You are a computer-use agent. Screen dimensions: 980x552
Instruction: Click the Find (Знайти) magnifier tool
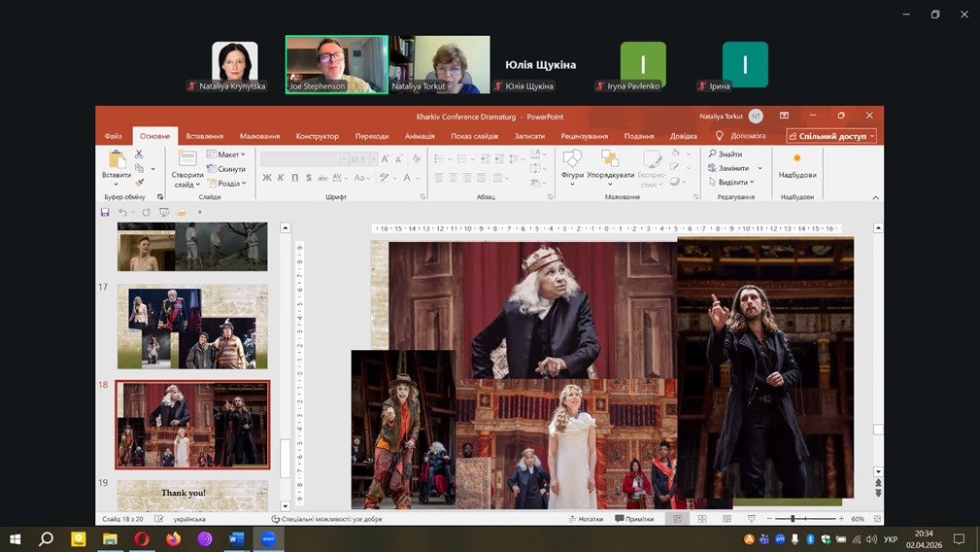coord(726,155)
